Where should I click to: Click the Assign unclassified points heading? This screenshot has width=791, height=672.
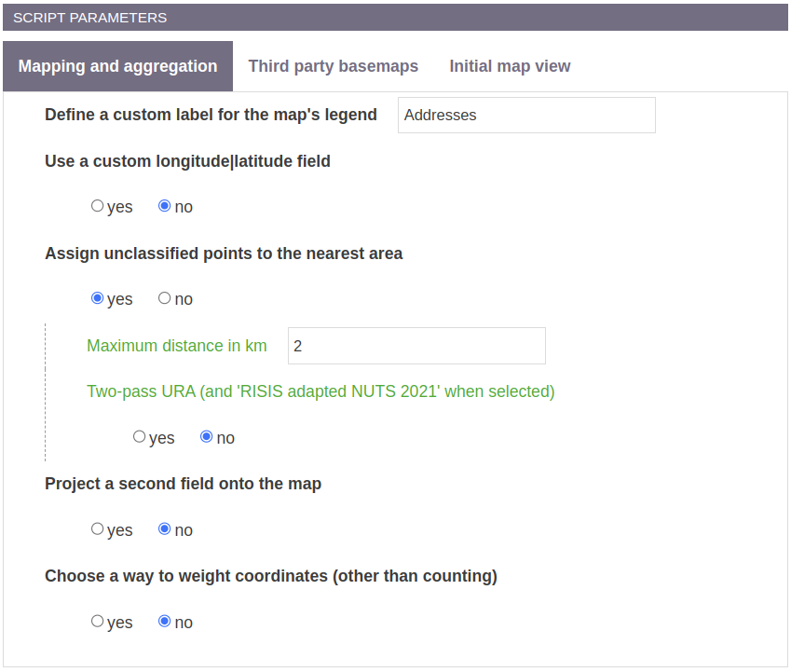coord(224,254)
